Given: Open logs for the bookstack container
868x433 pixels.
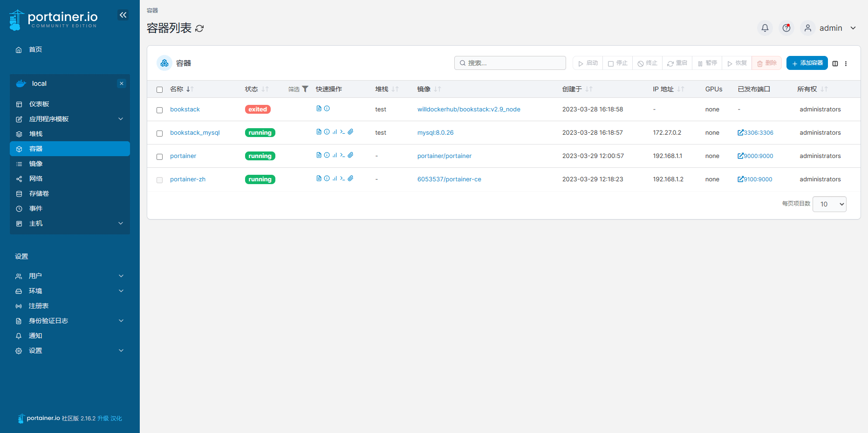Looking at the screenshot, I should 319,108.
